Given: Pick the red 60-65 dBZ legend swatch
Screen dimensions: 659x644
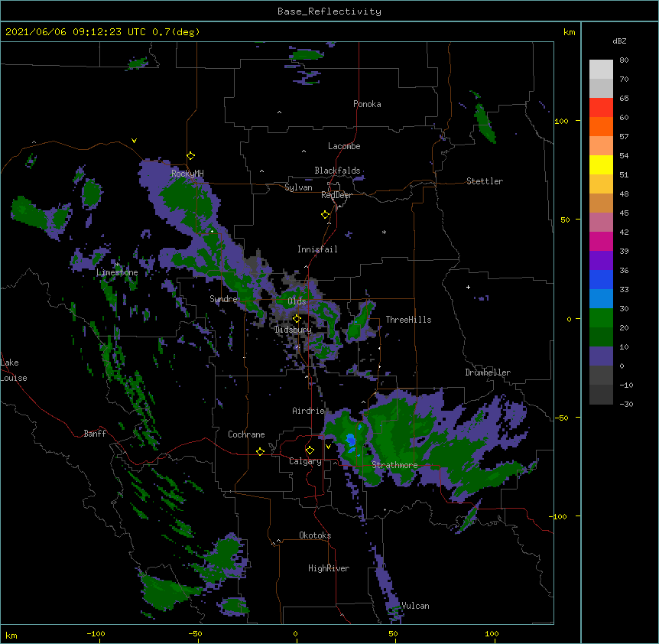Looking at the screenshot, I should click(601, 107).
